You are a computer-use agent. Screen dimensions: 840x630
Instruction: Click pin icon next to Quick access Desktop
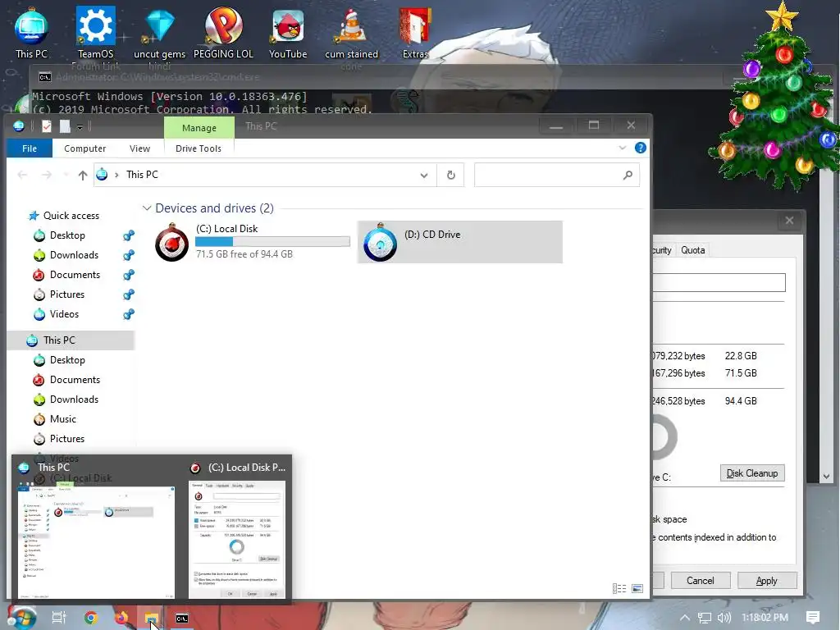click(x=129, y=235)
